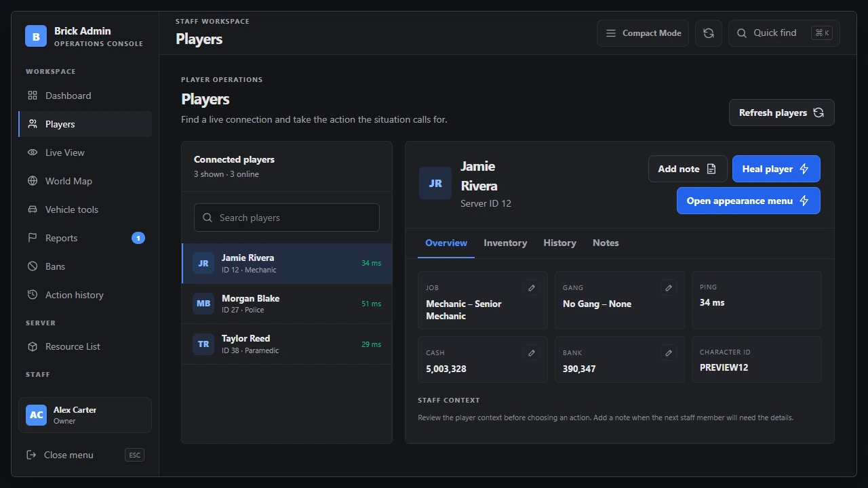
Task: Click the Heal player button
Action: click(x=776, y=169)
